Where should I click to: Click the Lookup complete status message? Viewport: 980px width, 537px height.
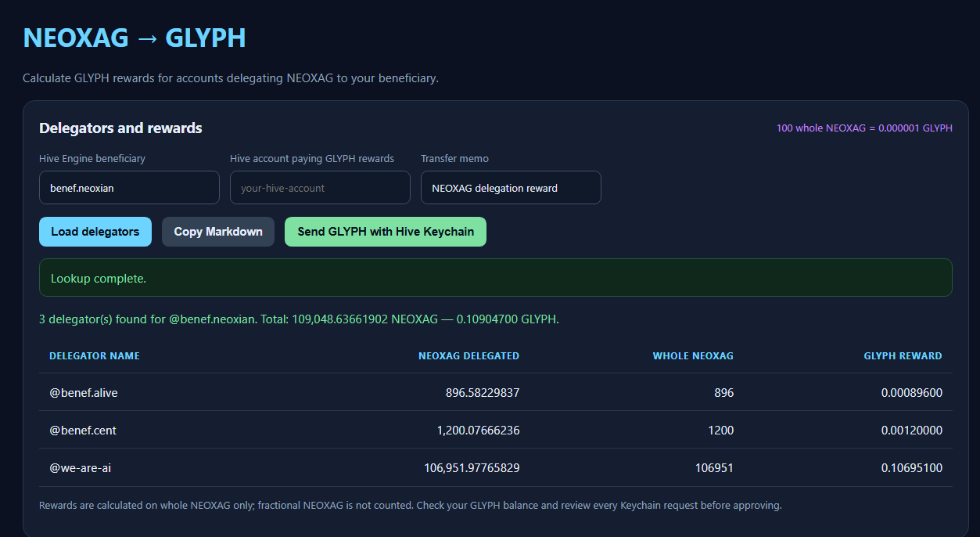[x=496, y=278]
